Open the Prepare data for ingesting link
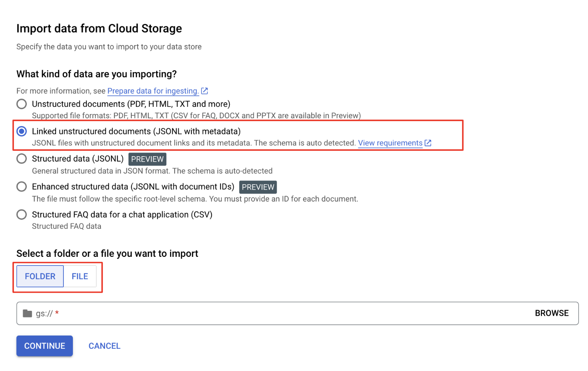Screen dimensions: 588x371 click(153, 91)
